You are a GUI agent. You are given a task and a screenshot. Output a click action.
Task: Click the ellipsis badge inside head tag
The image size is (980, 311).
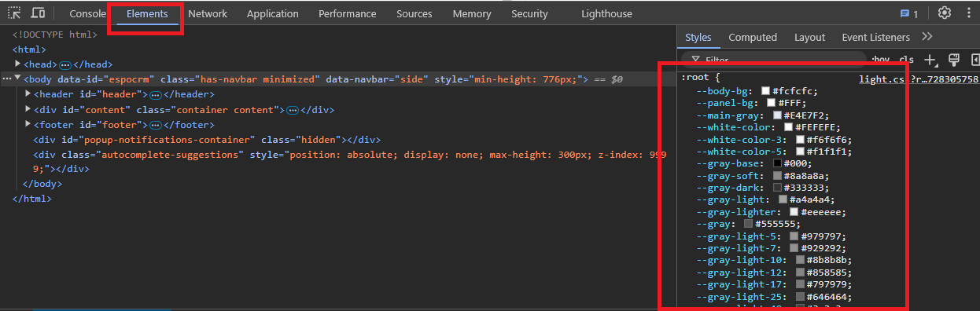tap(66, 64)
